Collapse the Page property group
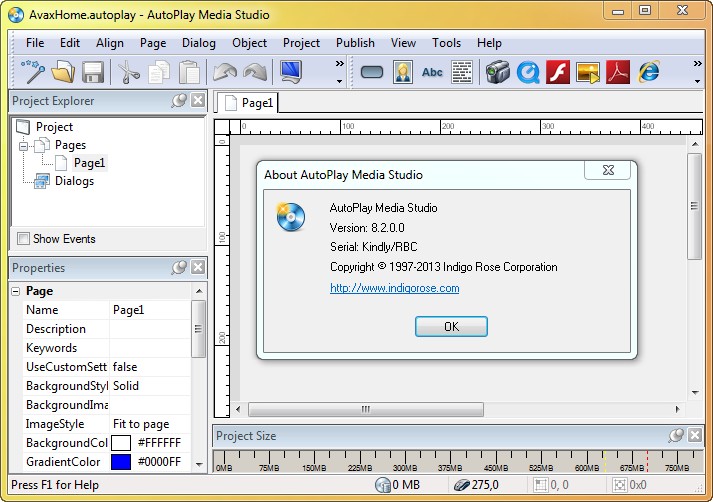The image size is (713, 502). point(16,291)
